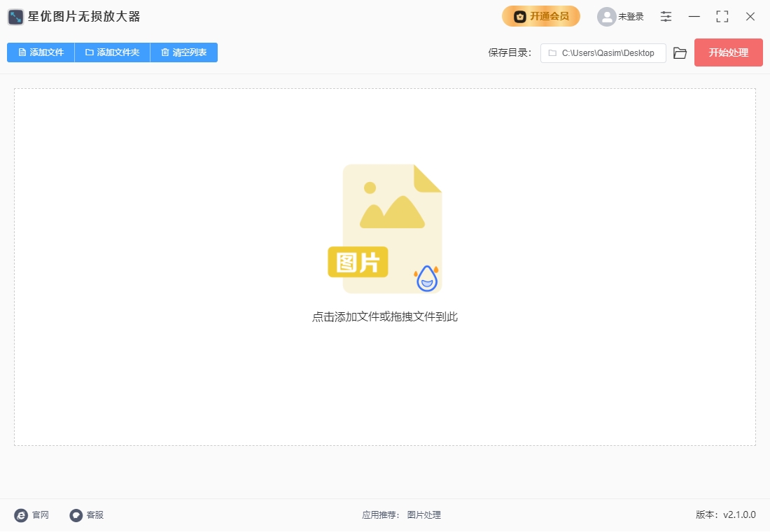770x532 pixels.
Task: Open the 官网 official website icon
Action: coord(22,515)
